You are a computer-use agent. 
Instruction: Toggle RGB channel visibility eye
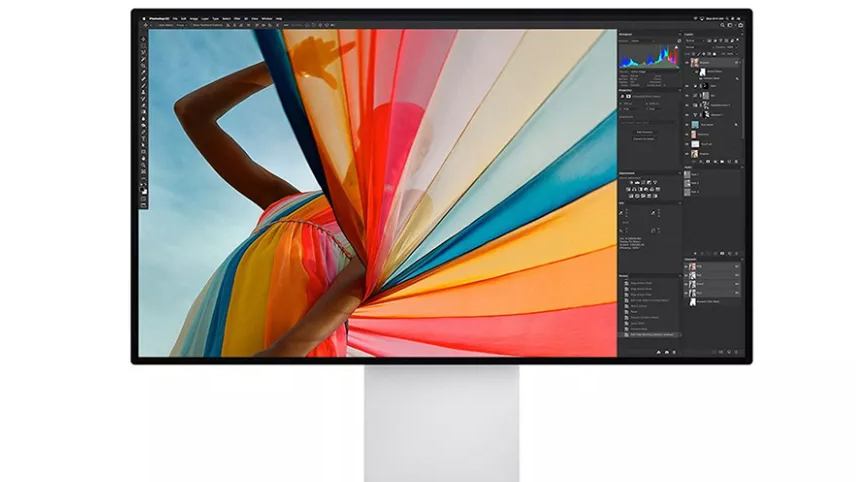686,266
